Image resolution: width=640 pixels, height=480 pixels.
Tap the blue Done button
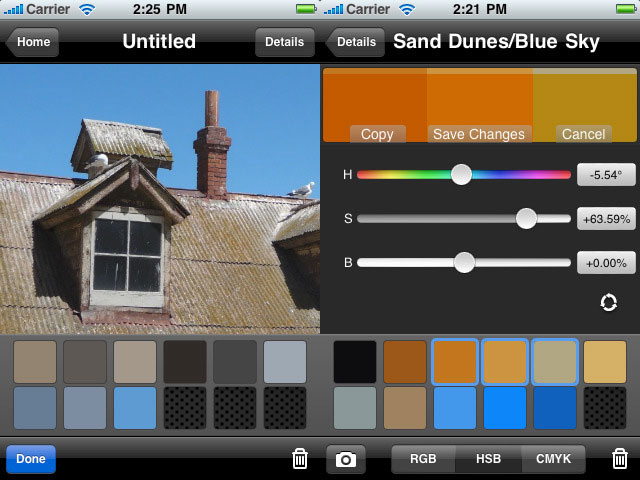click(31, 459)
